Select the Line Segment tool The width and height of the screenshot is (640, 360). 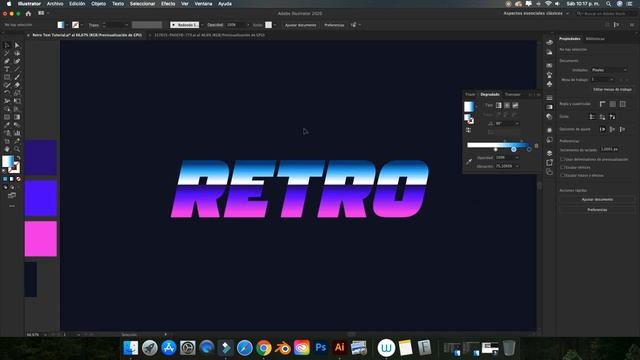pos(17,69)
